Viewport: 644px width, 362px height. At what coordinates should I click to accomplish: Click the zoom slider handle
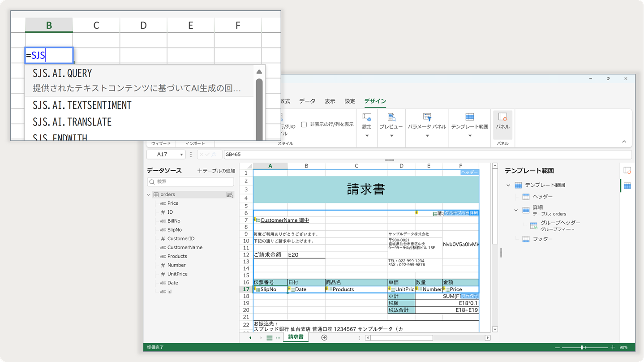pyautogui.click(x=582, y=347)
